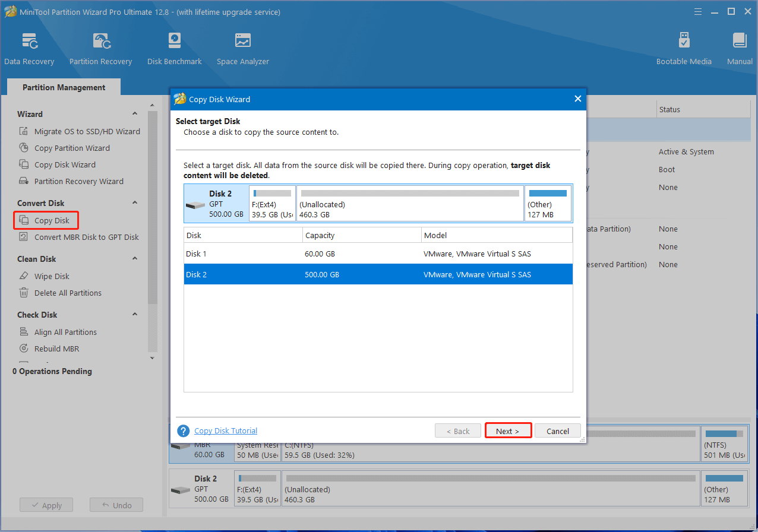The height and width of the screenshot is (532, 758).
Task: Click the Capacity column header
Action: 361,236
